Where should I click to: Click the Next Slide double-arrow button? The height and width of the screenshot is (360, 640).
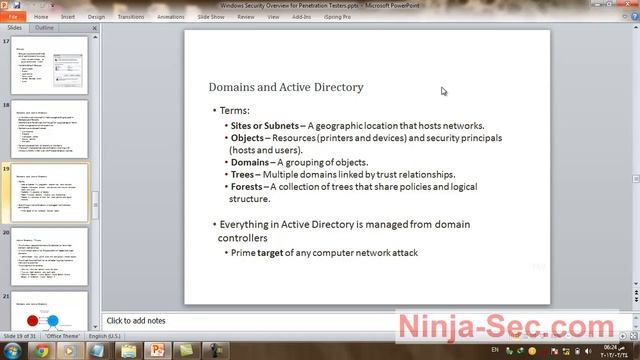point(636,300)
